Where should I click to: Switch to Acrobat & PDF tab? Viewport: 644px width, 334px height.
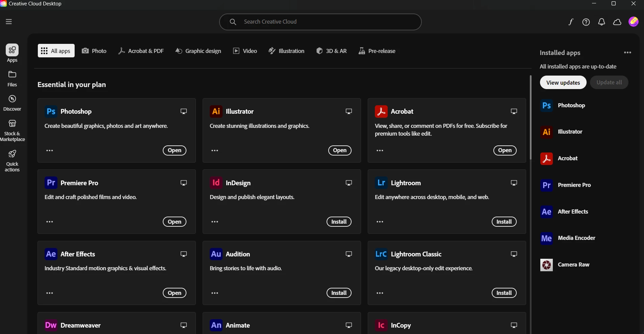pos(141,51)
